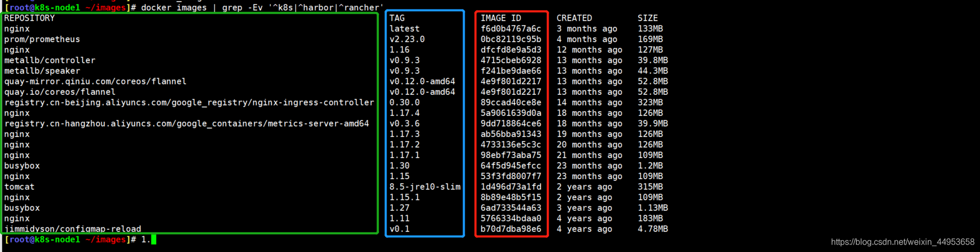Select the 133MB size value
Image resolution: width=980 pixels, height=252 pixels.
[x=651, y=29]
